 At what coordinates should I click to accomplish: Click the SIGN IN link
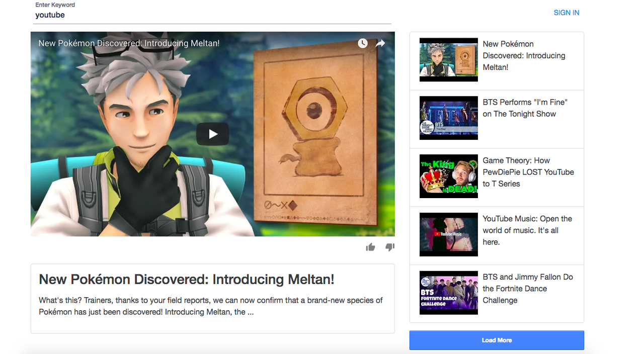(567, 13)
